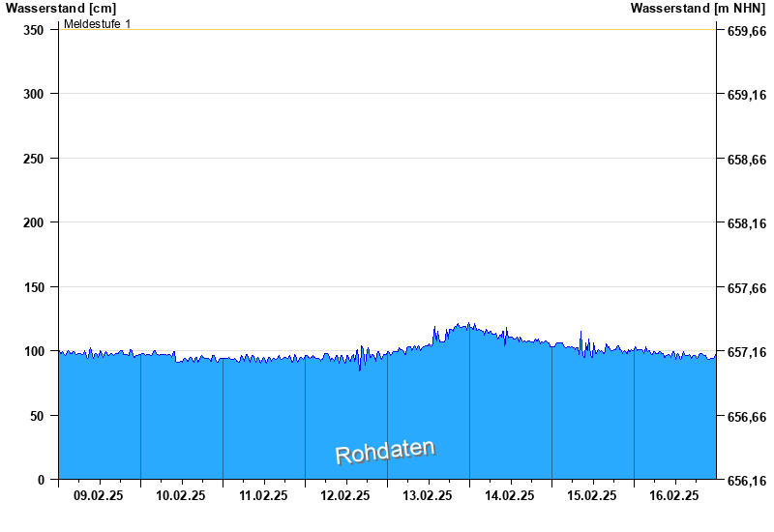Select the date label 11.02.25

(263, 495)
